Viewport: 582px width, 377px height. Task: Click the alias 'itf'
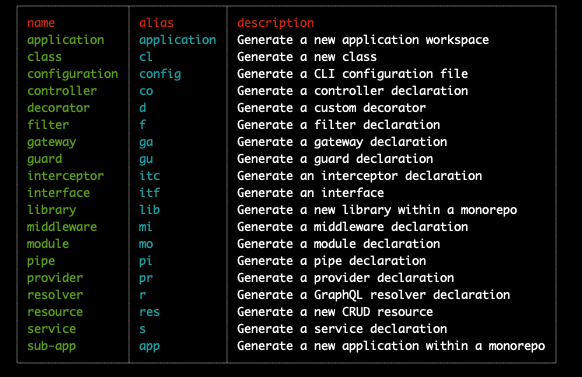click(x=150, y=193)
